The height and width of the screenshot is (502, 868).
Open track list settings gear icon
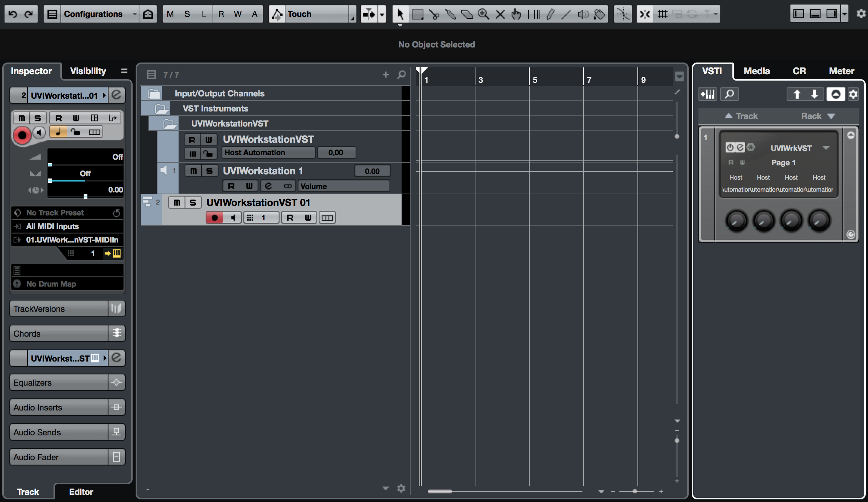[401, 488]
